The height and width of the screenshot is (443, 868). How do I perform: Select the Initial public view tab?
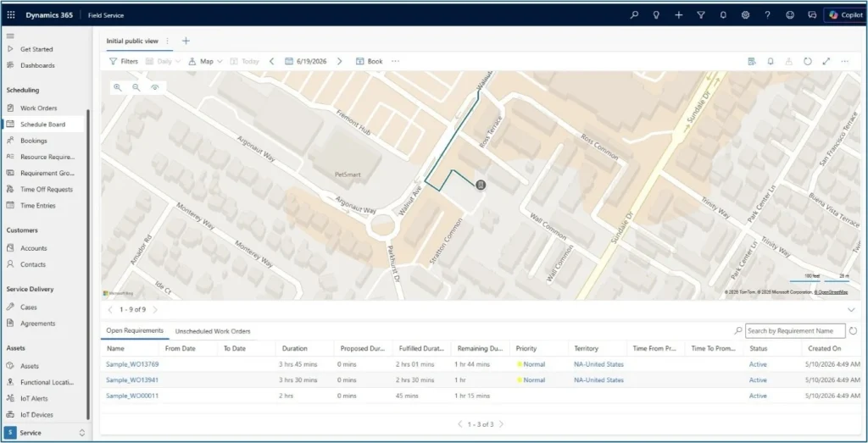pos(132,41)
